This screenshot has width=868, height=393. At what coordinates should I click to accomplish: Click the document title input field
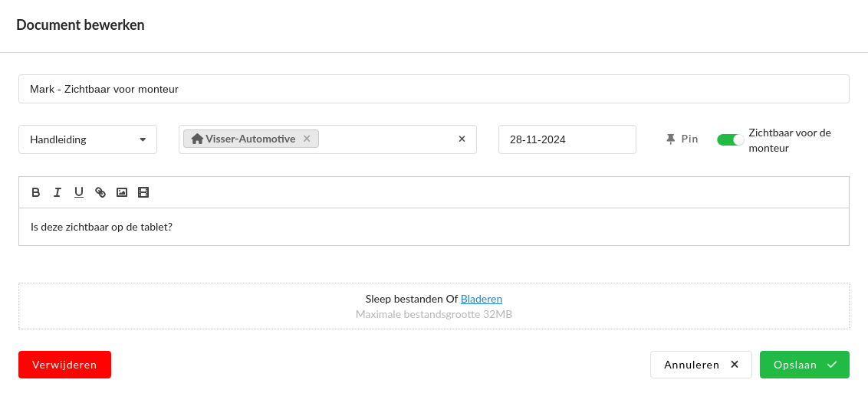click(433, 89)
